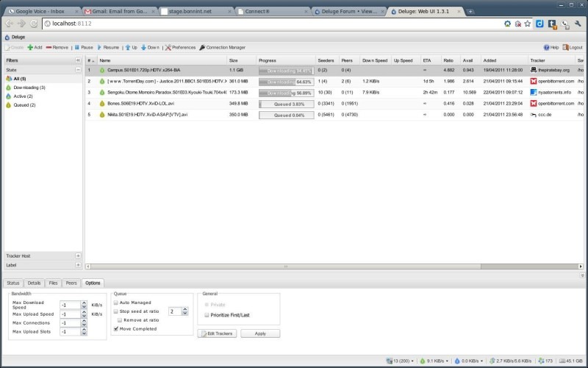Viewport: 588px width, 368px height.
Task: Open the browser wrench menu
Action: pos(578,24)
